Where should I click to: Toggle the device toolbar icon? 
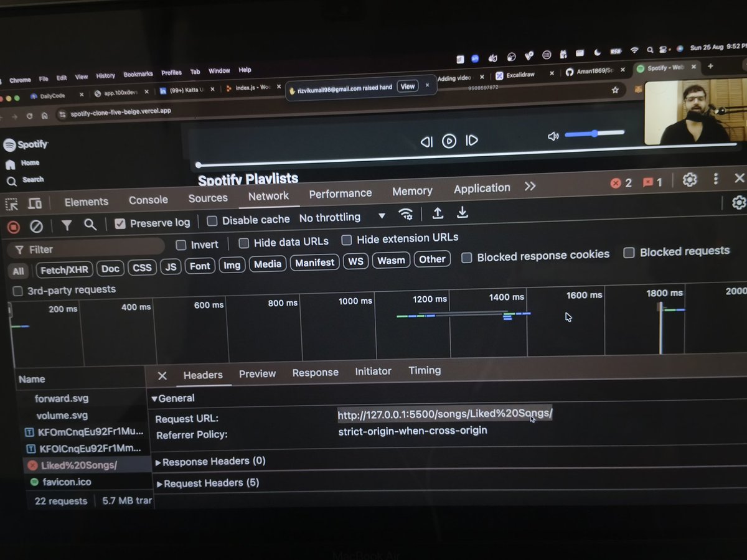[x=35, y=203]
